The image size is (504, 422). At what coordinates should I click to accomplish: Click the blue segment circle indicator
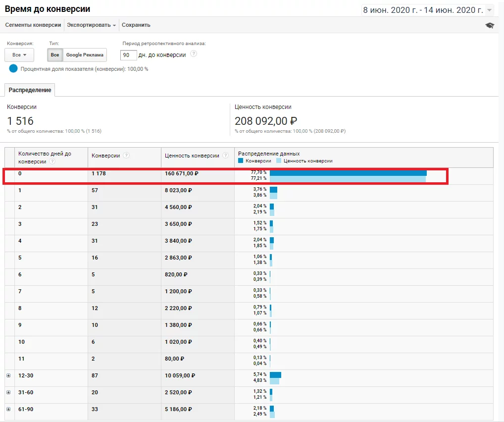pyautogui.click(x=13, y=68)
